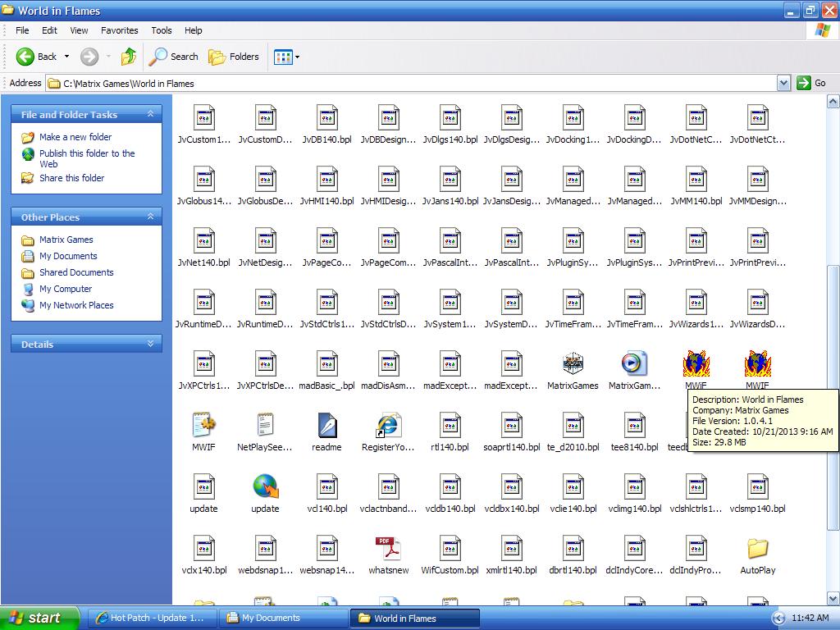Collapse the Other Places panel
Screen dimensions: 840x630
(x=151, y=217)
